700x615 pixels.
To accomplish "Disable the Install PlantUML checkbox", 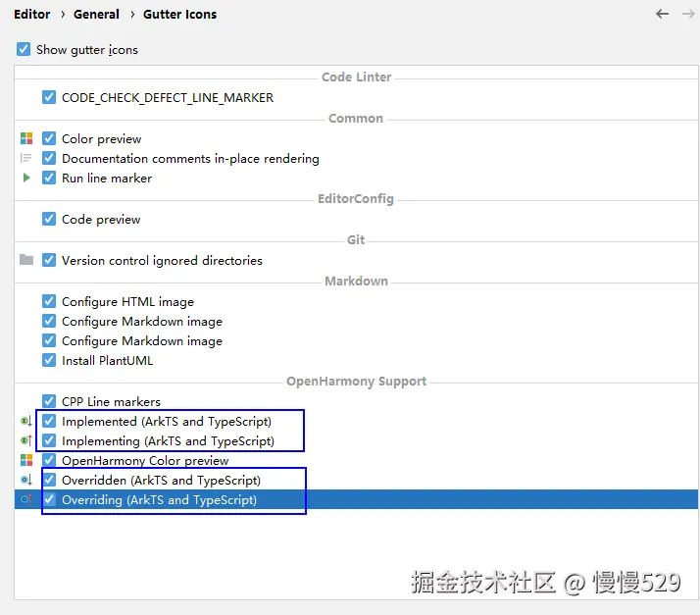I will (x=49, y=360).
